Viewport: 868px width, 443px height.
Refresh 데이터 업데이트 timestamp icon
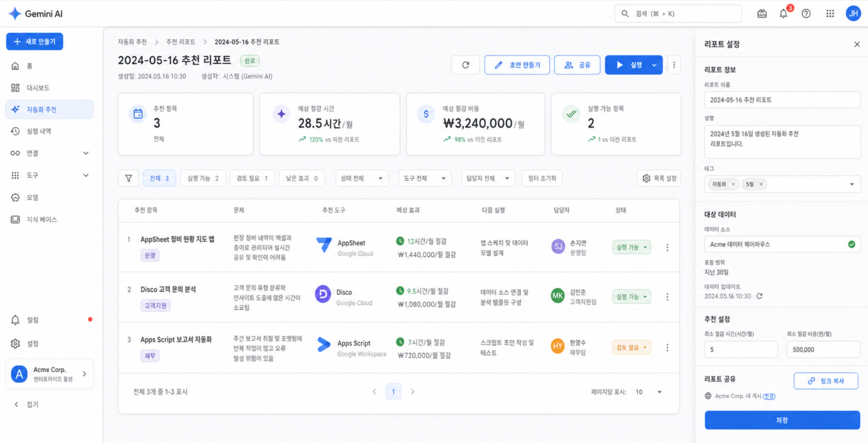(759, 296)
